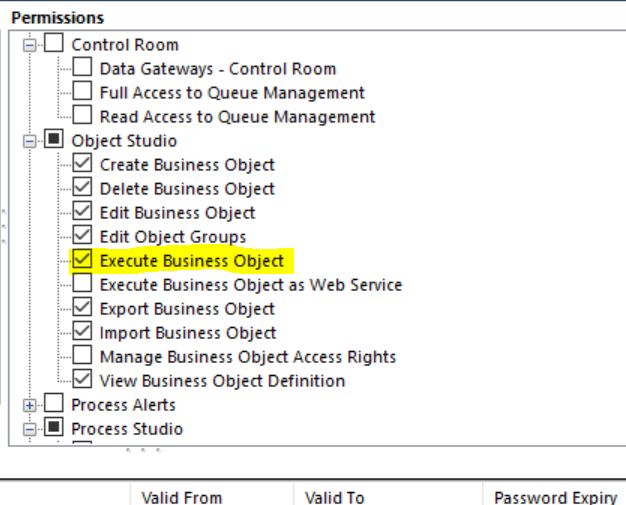
Task: Check the Data Gateways - Control Room box
Action: [x=82, y=69]
